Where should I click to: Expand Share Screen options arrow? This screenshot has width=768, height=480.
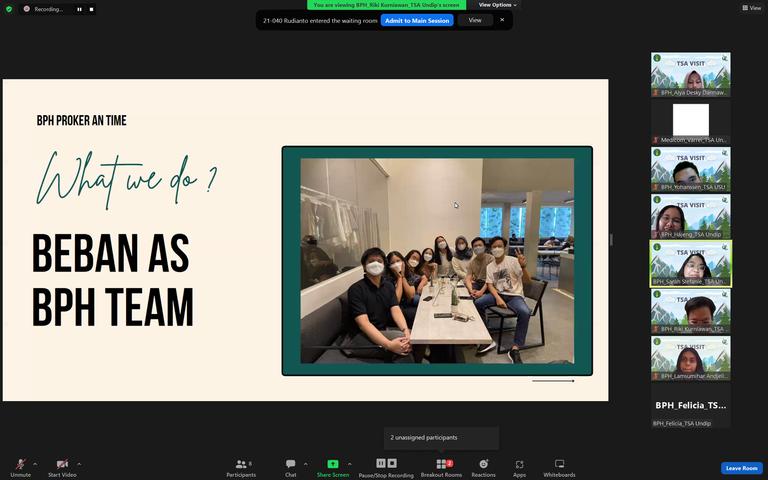[350, 463]
